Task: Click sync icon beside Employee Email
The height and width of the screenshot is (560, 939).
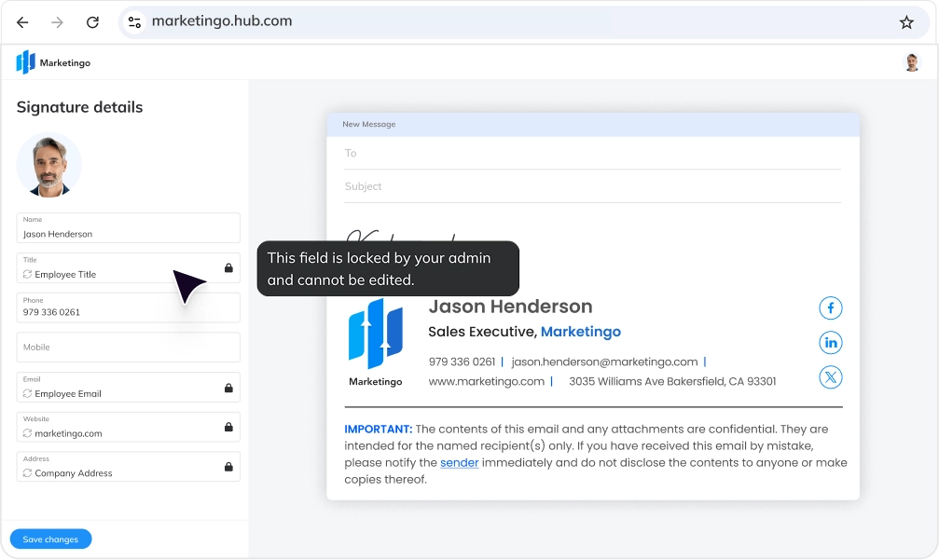Action: point(28,393)
